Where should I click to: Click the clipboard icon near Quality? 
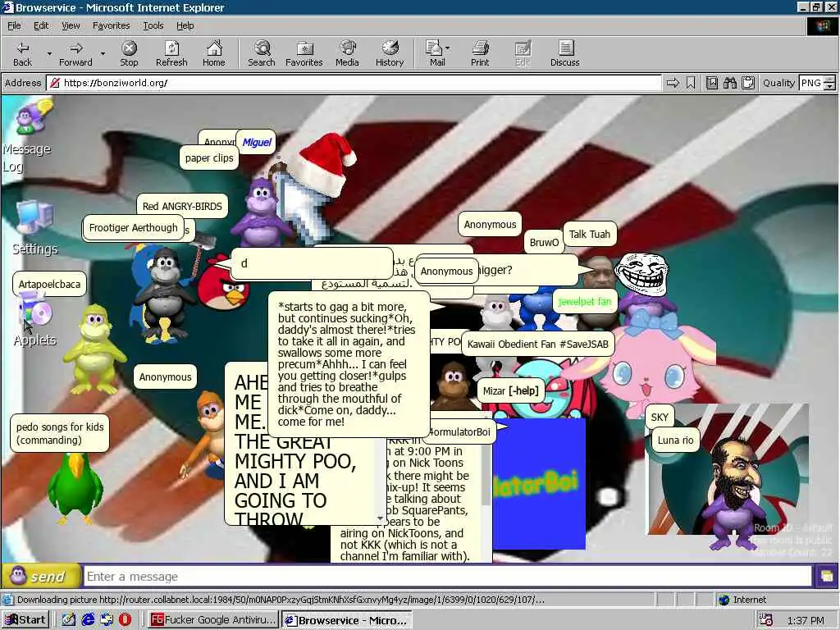pyautogui.click(x=748, y=83)
